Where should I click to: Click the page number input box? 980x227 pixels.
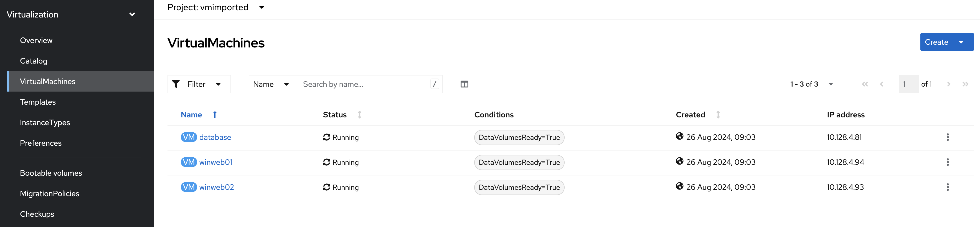[908, 84]
